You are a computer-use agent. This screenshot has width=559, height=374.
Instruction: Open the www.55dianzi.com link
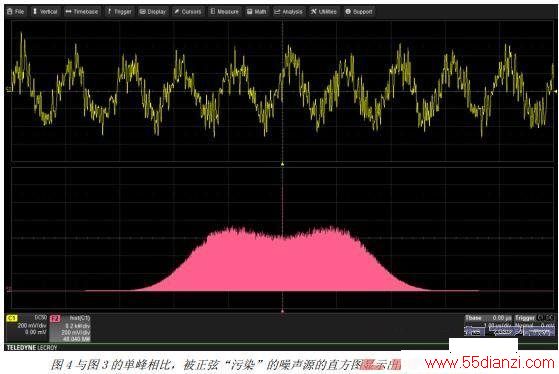(490, 363)
